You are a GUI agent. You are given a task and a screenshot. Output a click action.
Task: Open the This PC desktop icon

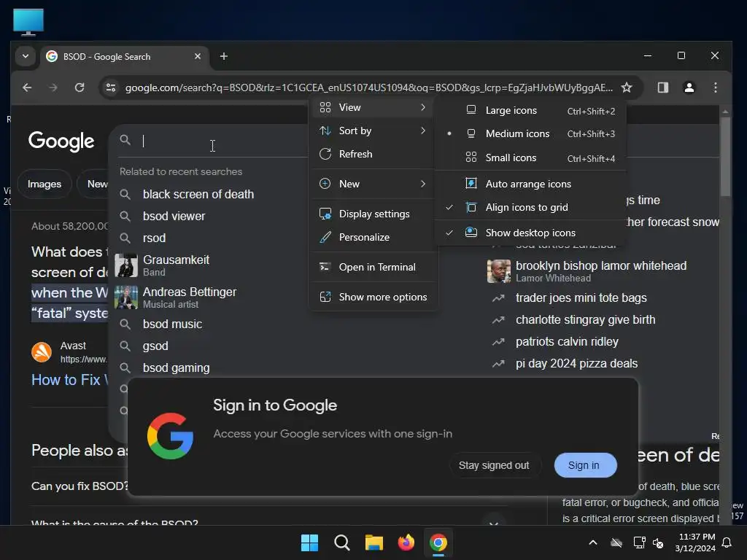pos(28,22)
